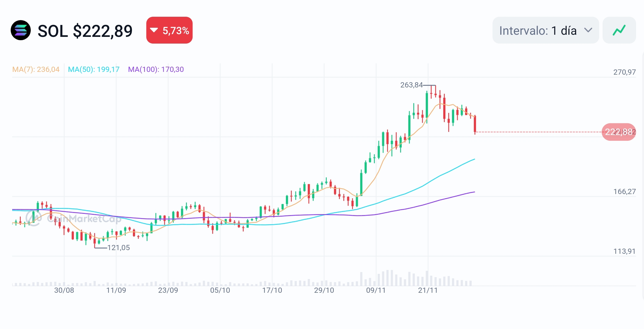Click the SOL $222,89 price title
644x329 pixels.
pos(85,31)
